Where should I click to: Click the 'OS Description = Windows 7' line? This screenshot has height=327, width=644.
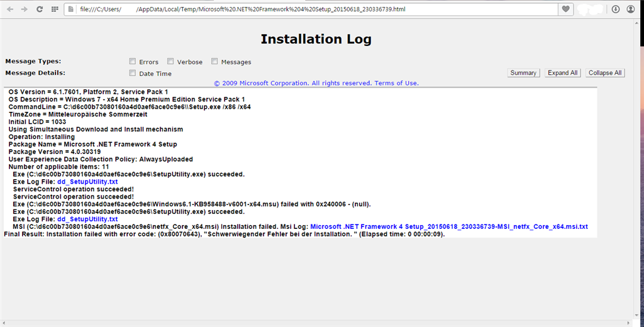point(126,99)
